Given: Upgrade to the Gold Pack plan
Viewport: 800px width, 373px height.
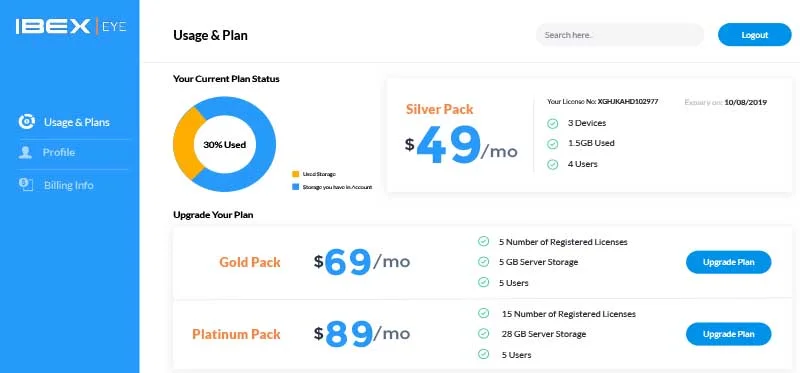Looking at the screenshot, I should coord(729,262).
